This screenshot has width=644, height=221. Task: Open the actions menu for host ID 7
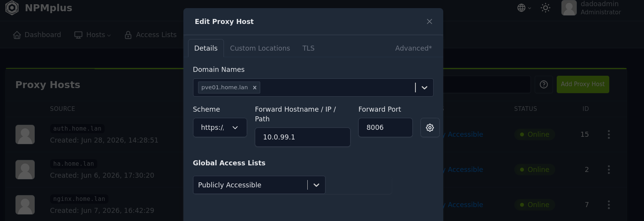click(x=609, y=205)
